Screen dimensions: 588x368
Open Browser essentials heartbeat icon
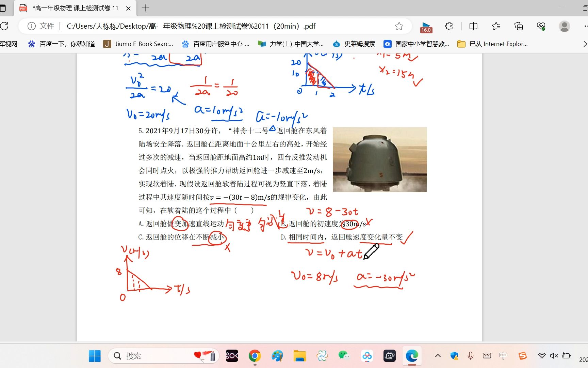point(541,26)
